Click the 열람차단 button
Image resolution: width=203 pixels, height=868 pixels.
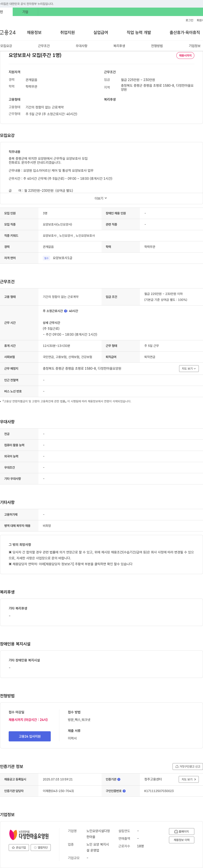point(41,848)
